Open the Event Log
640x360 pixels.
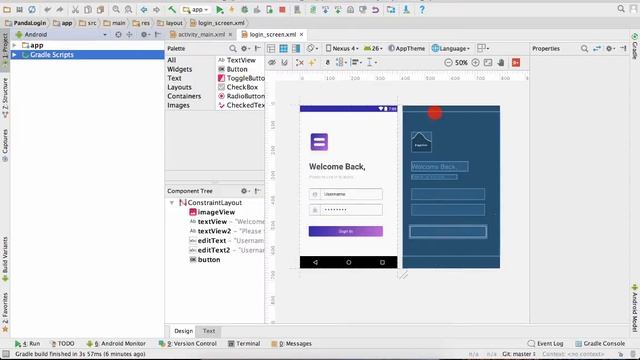point(545,344)
